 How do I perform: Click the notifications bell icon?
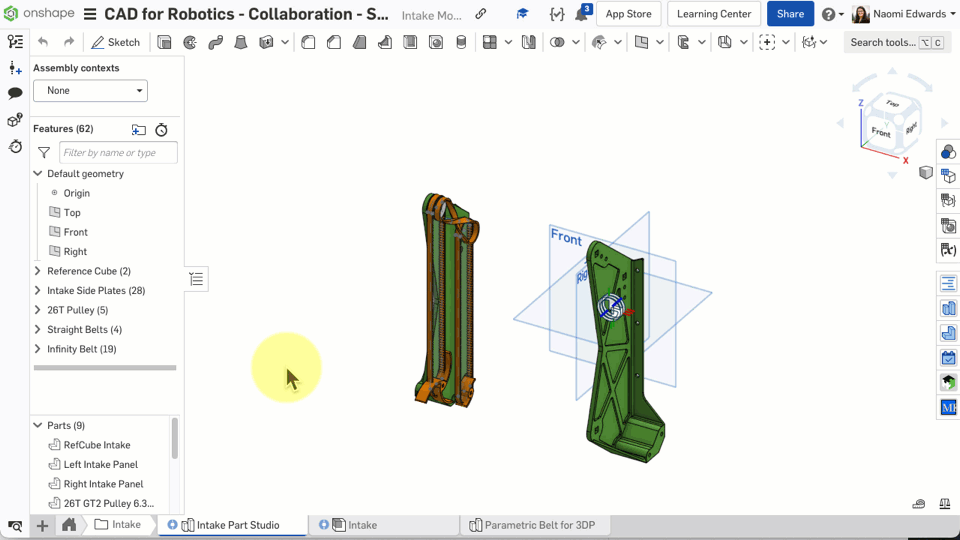pyautogui.click(x=581, y=15)
